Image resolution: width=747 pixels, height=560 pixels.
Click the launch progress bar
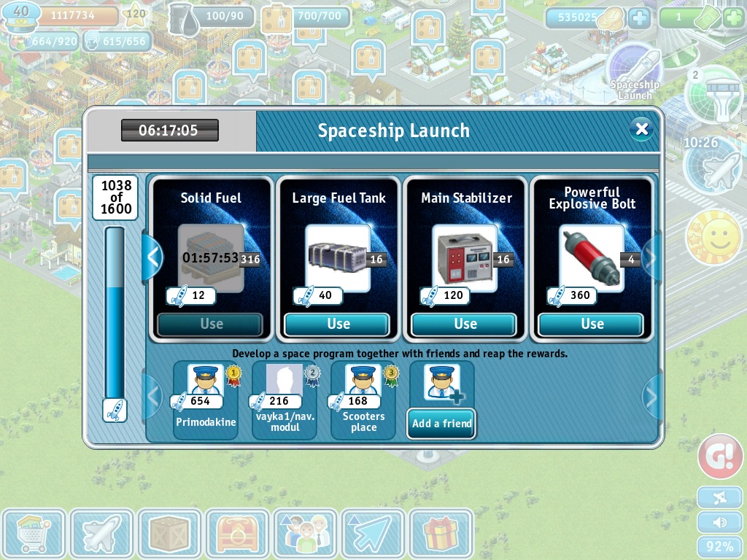tap(115, 312)
